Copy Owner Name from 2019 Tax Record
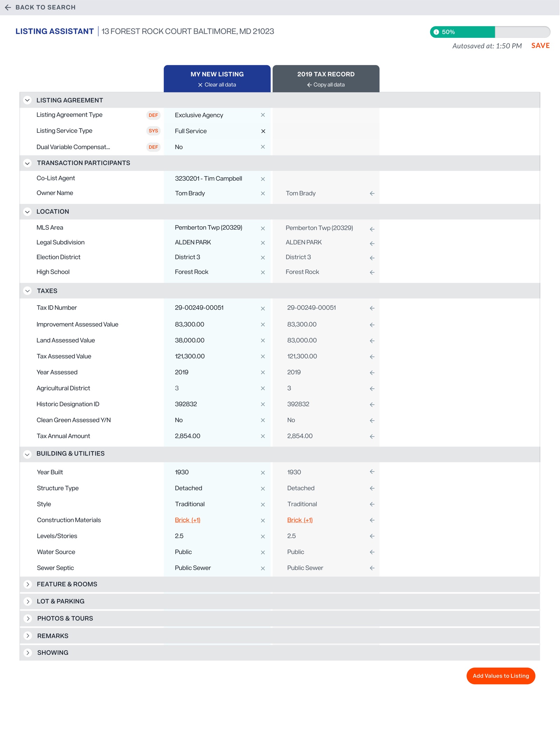This screenshot has height=735, width=560. 372,193
